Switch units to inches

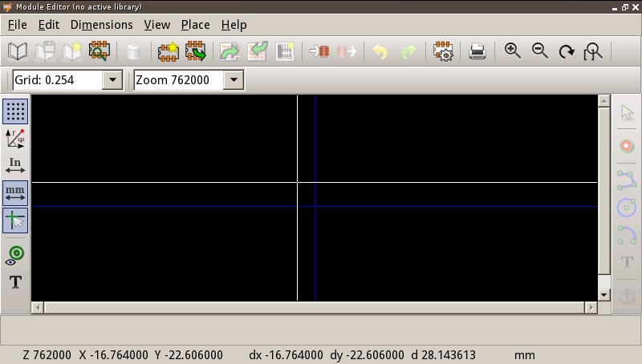(x=15, y=166)
